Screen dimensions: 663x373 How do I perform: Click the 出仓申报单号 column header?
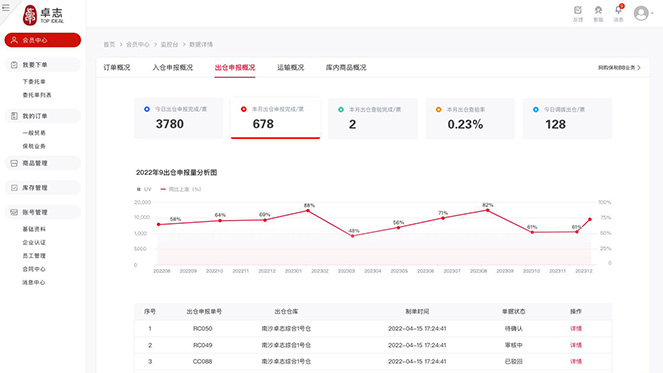tap(204, 311)
